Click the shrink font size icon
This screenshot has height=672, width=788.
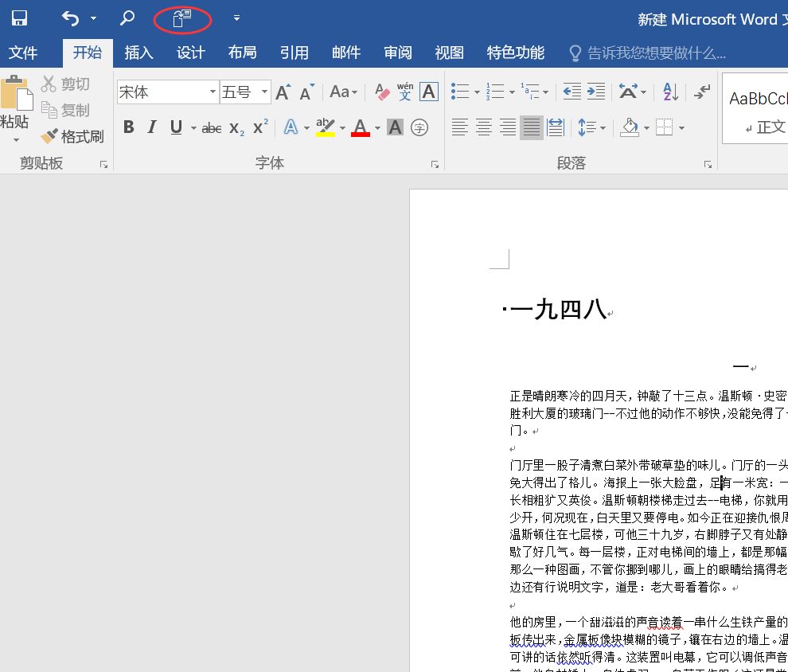pos(306,92)
